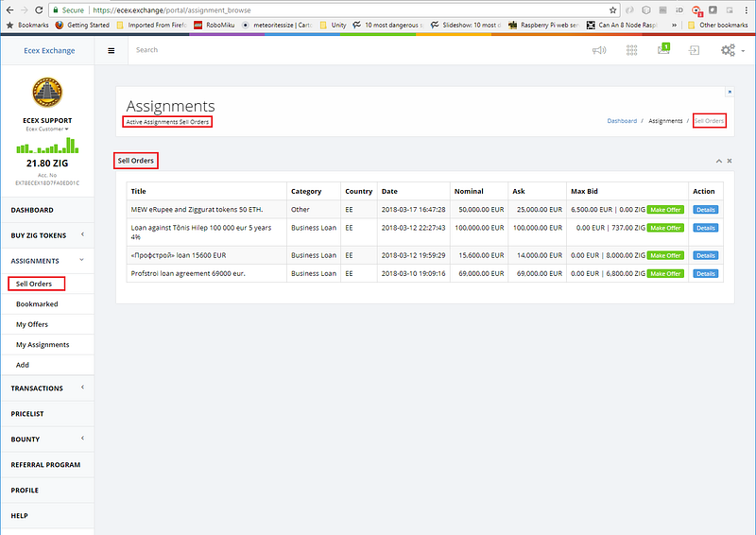
Task: Click the Assignments breadcrumb
Action: [665, 121]
